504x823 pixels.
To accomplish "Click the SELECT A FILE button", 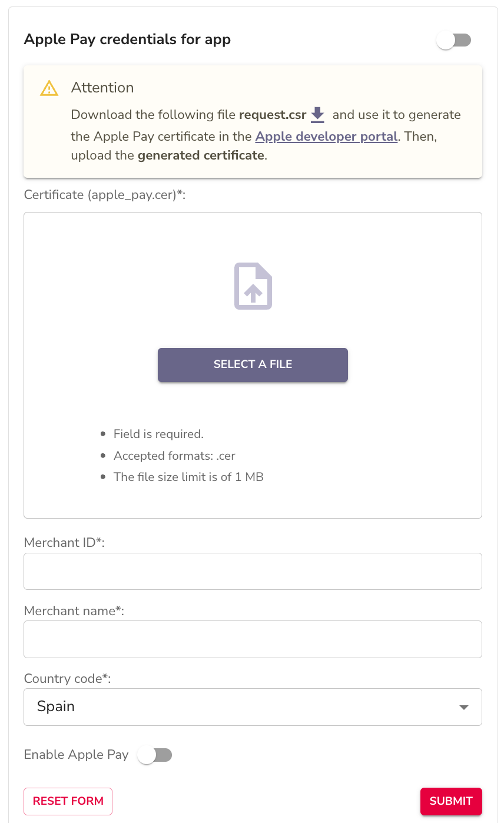I will 253,364.
